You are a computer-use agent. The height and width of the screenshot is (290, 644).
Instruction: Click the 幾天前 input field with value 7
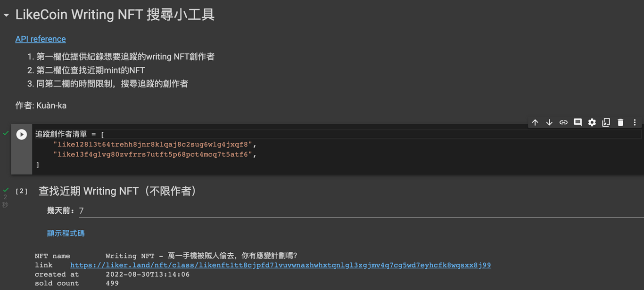[361, 211]
